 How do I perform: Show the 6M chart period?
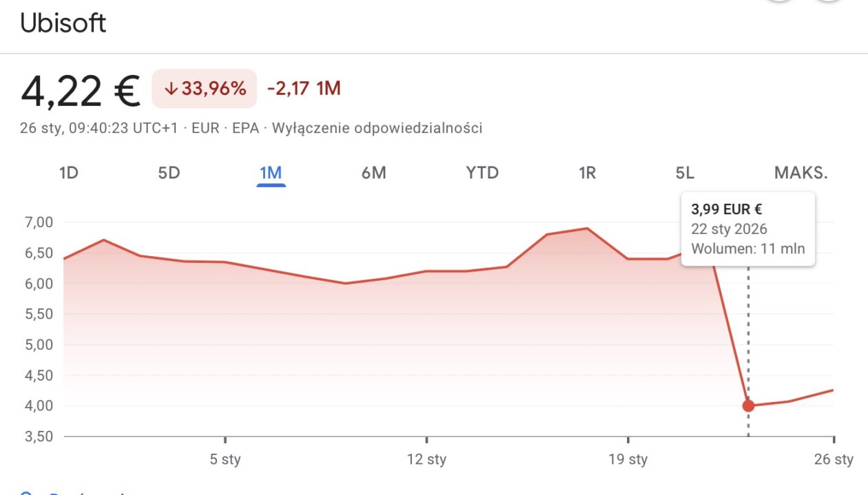coord(373,173)
